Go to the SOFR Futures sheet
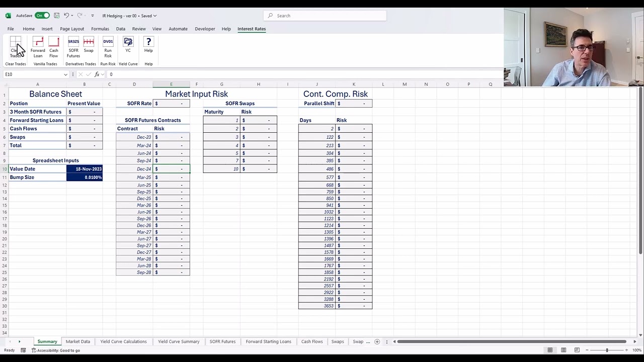 [x=222, y=342]
